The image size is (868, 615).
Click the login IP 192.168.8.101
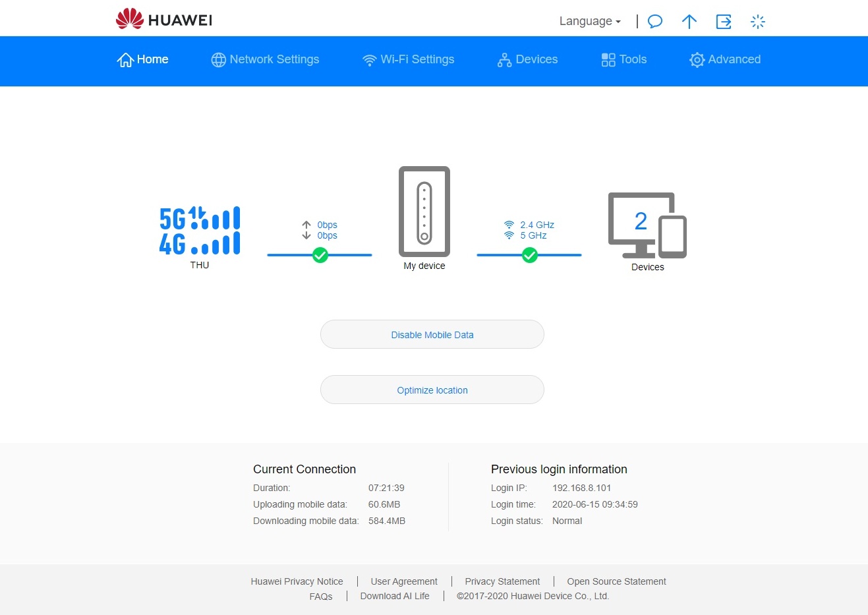(x=581, y=488)
